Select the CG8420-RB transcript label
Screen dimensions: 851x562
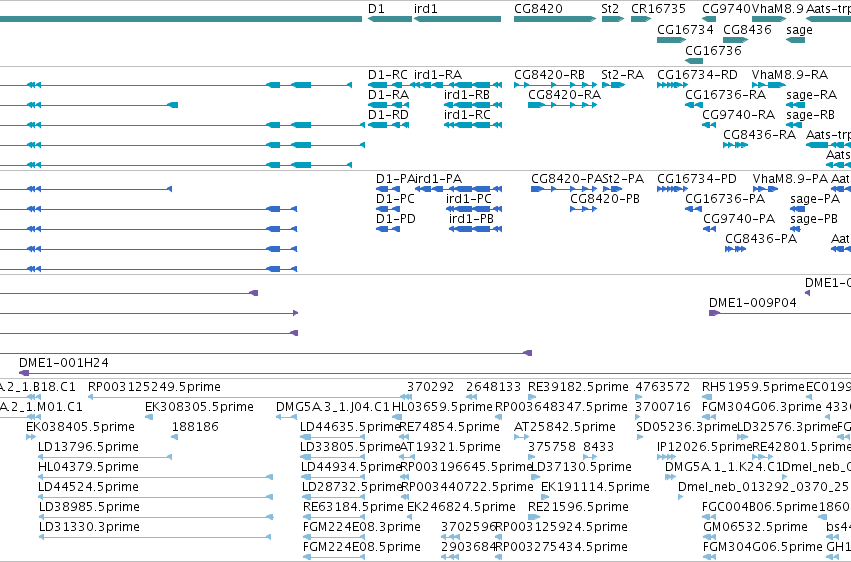(549, 75)
